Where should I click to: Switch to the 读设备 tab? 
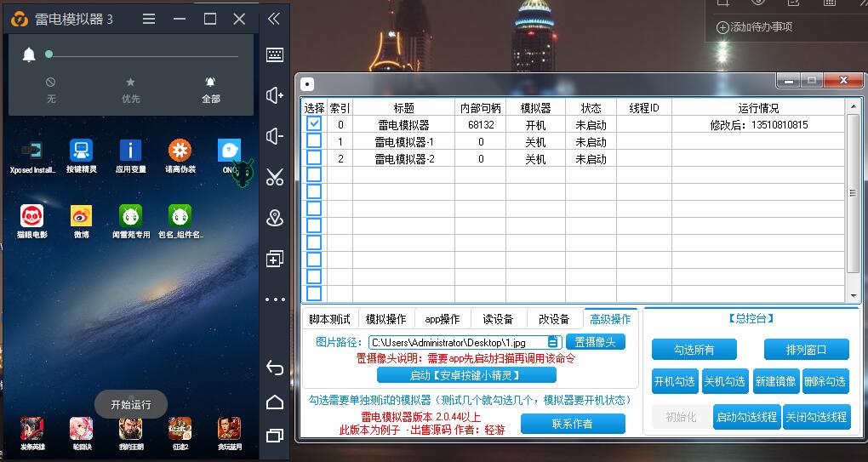tap(498, 319)
